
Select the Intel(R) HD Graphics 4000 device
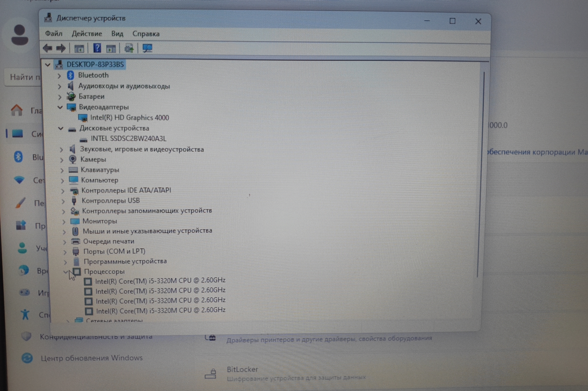[129, 118]
